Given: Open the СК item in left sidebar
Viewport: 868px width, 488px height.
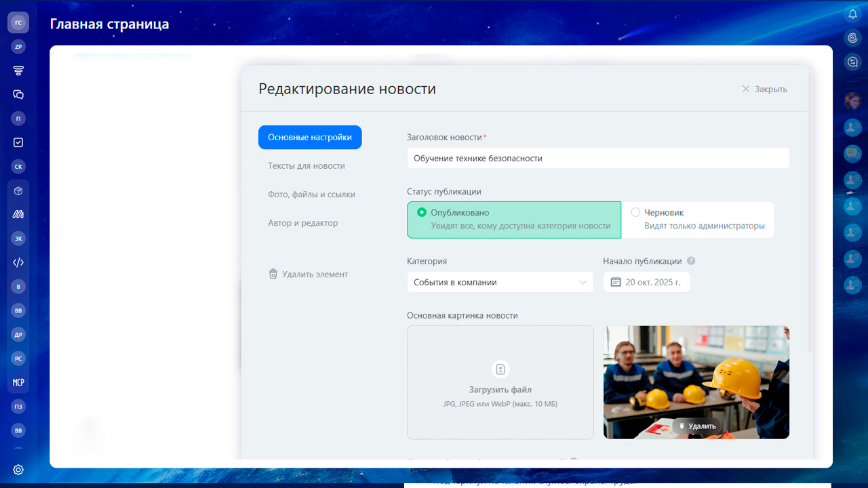Looking at the screenshot, I should (x=18, y=167).
